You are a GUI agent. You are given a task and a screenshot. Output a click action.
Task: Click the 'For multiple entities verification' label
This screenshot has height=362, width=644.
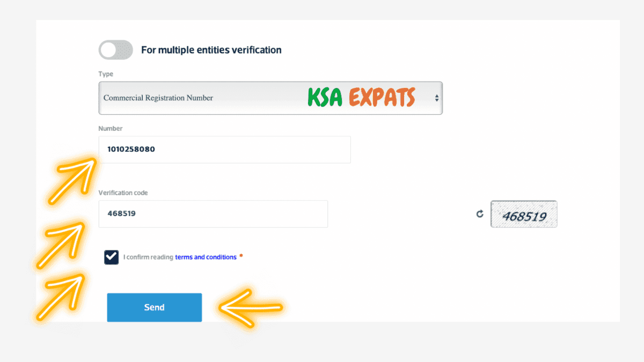tap(210, 49)
